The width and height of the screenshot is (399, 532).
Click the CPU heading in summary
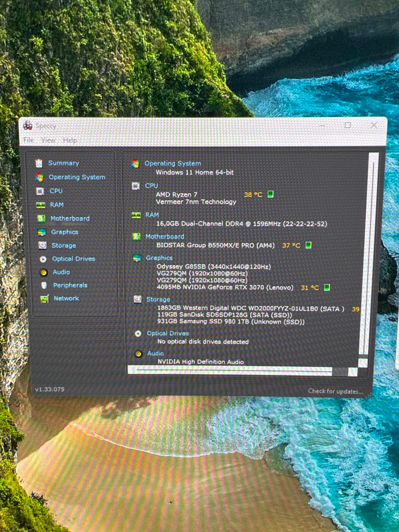pos(151,185)
